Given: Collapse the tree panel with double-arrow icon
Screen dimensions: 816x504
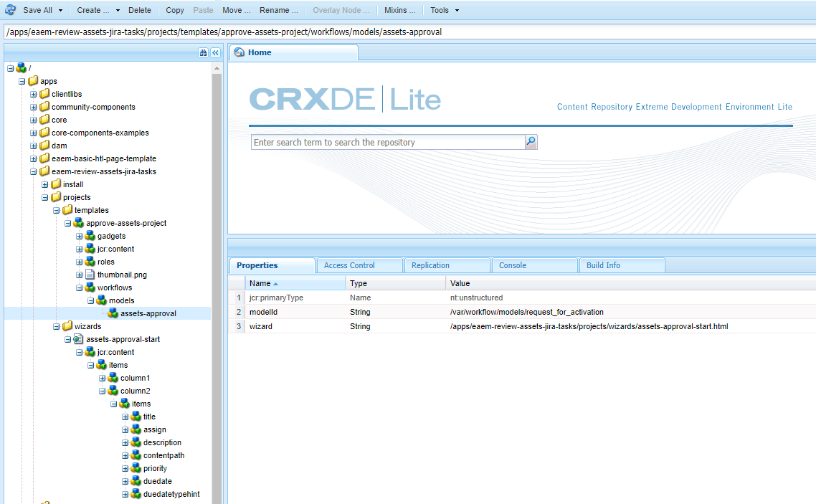Looking at the screenshot, I should [x=215, y=52].
